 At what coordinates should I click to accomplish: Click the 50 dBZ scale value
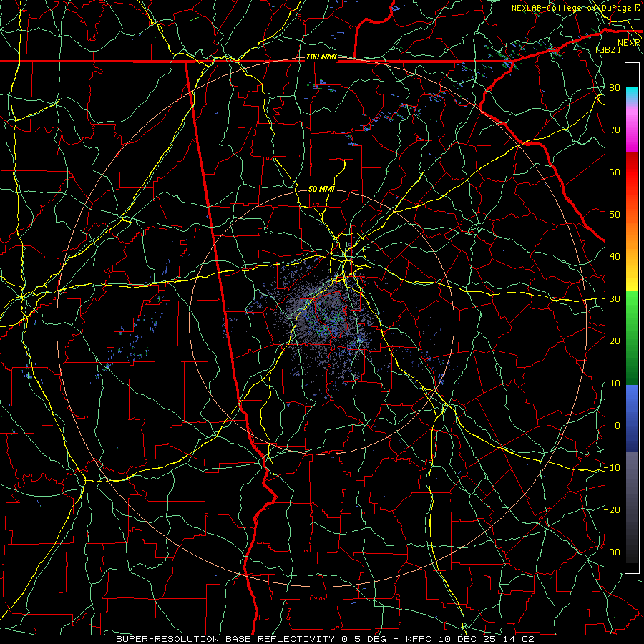615,215
